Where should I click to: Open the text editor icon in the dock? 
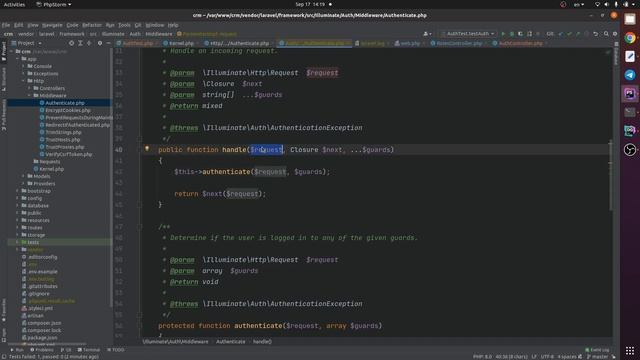pos(630,56)
